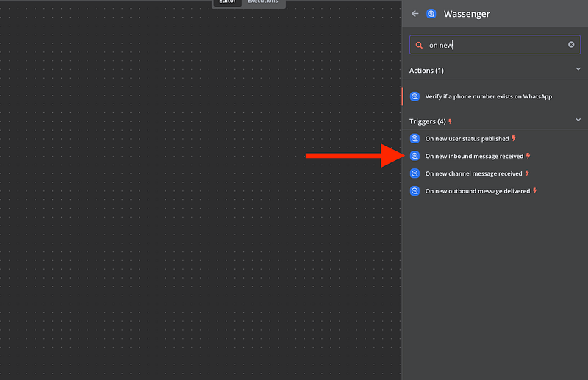Click the Wassenger logo in the panel header
This screenshot has width=588, height=380.
pos(431,14)
